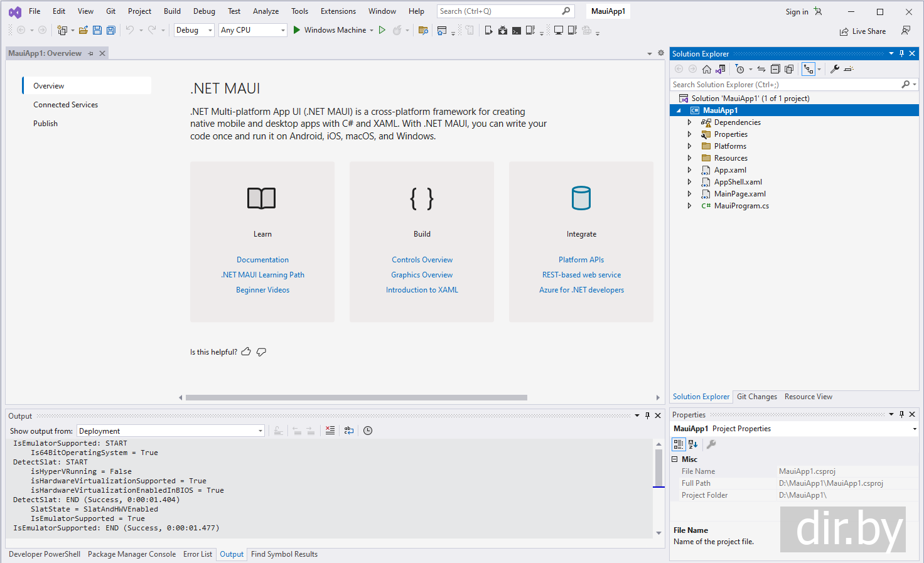Click Collapse All in Solution Explorer
The image size is (924, 563).
(x=775, y=69)
